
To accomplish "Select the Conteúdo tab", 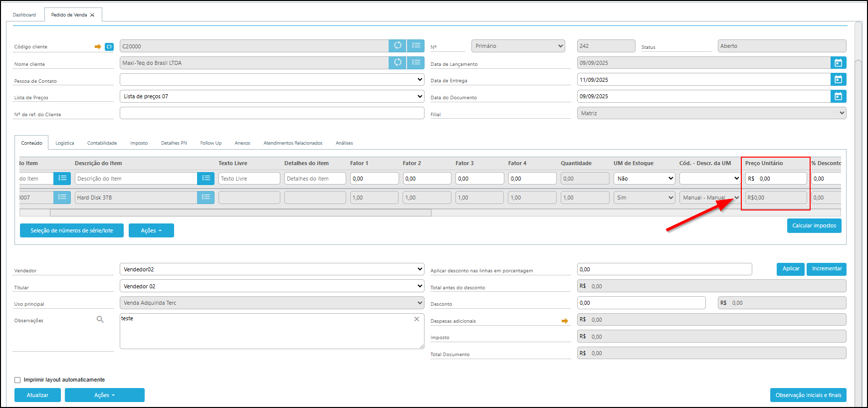I will [x=32, y=143].
